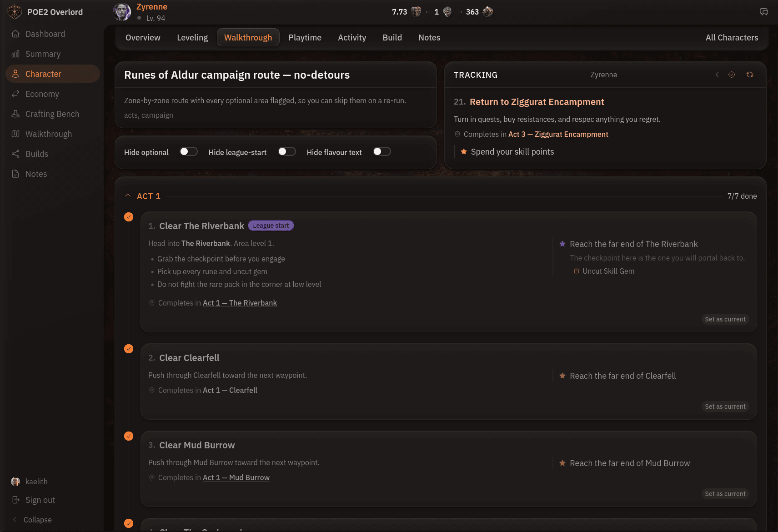Viewport: 778px width, 532px height.
Task: Open Act 1 — Mud Burrow link
Action: 236,477
